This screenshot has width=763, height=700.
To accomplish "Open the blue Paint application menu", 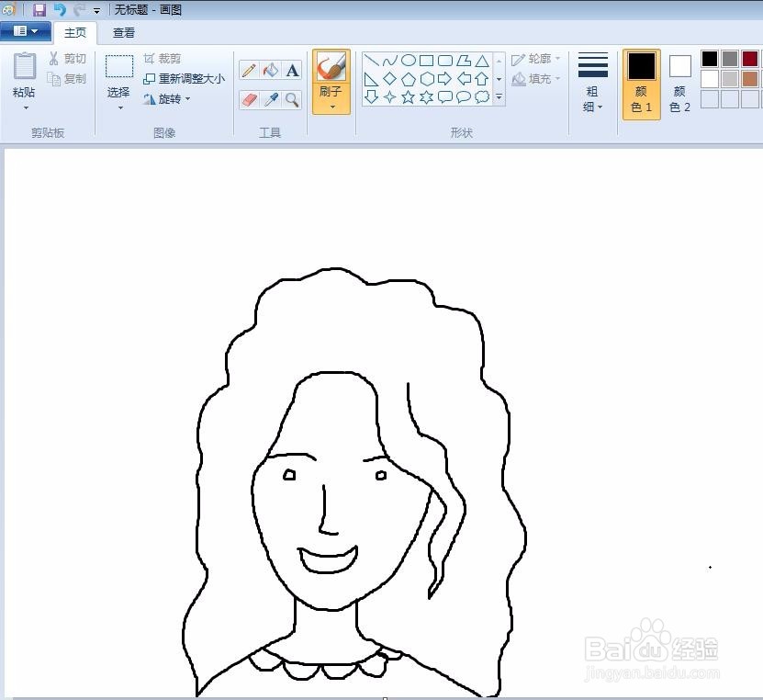I will click(x=26, y=30).
